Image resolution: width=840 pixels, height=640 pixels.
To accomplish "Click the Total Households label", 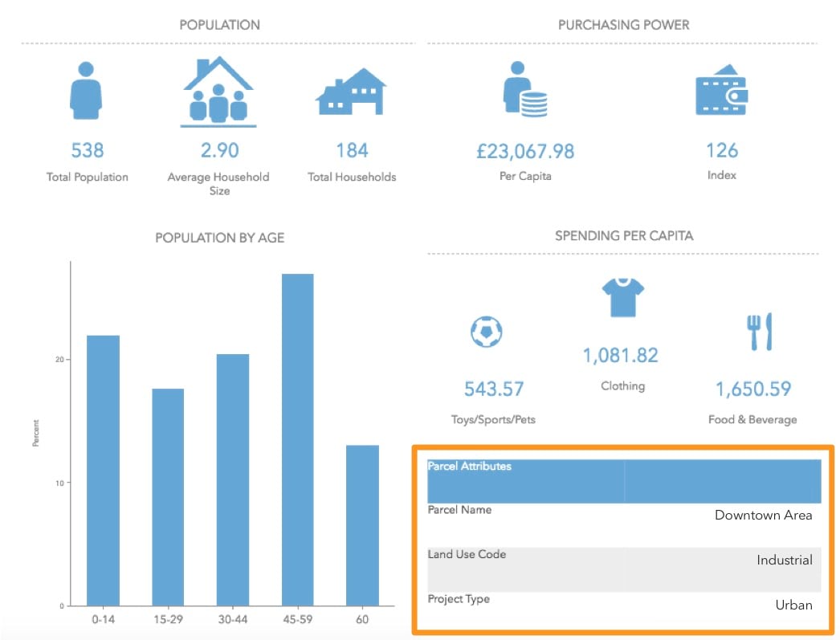I will pos(352,177).
